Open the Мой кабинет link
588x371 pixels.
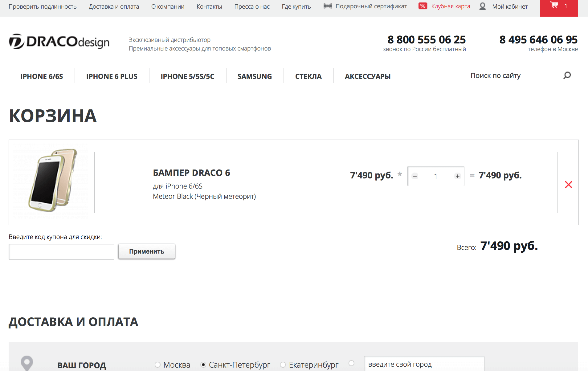510,6
